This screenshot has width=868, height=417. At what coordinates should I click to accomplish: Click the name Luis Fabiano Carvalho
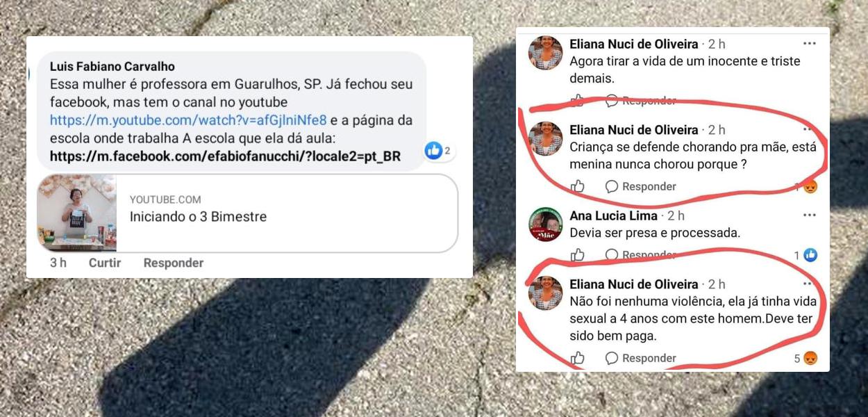(x=112, y=66)
